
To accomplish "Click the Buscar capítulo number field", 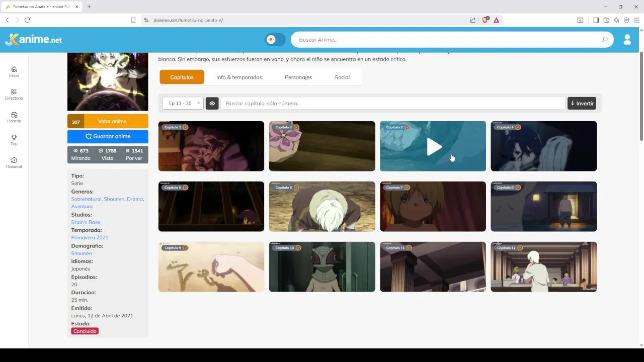I will coord(393,103).
